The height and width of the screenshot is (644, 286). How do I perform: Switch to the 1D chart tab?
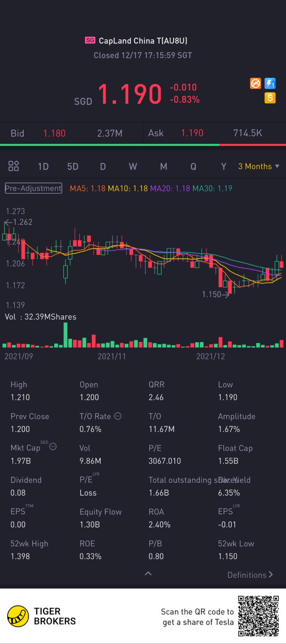[43, 166]
